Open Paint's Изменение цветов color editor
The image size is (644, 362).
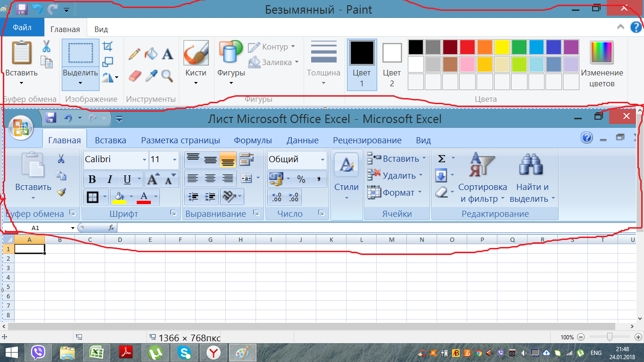(602, 65)
